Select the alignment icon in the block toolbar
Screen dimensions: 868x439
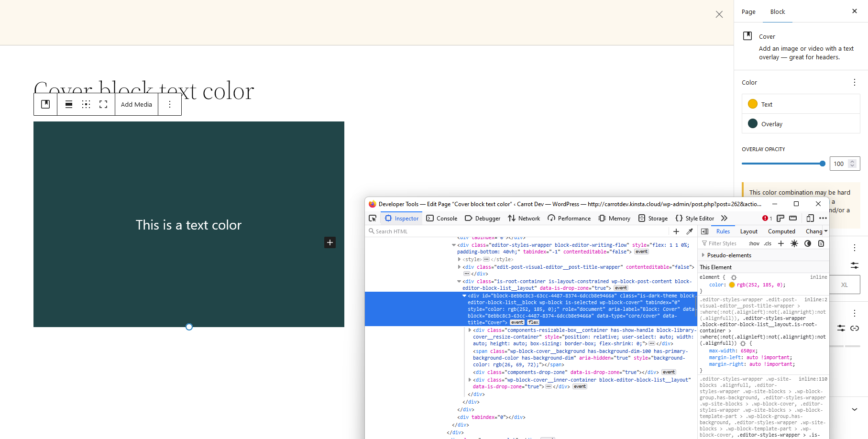(69, 104)
